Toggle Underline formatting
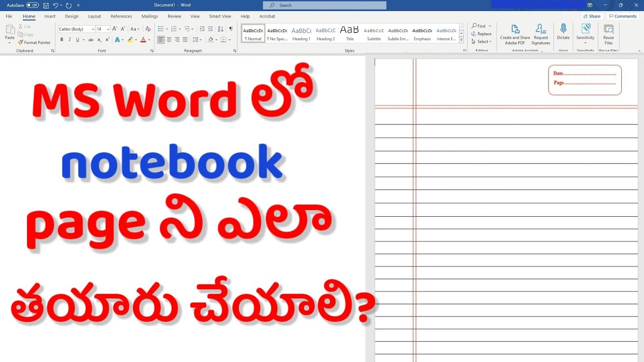 [77, 39]
